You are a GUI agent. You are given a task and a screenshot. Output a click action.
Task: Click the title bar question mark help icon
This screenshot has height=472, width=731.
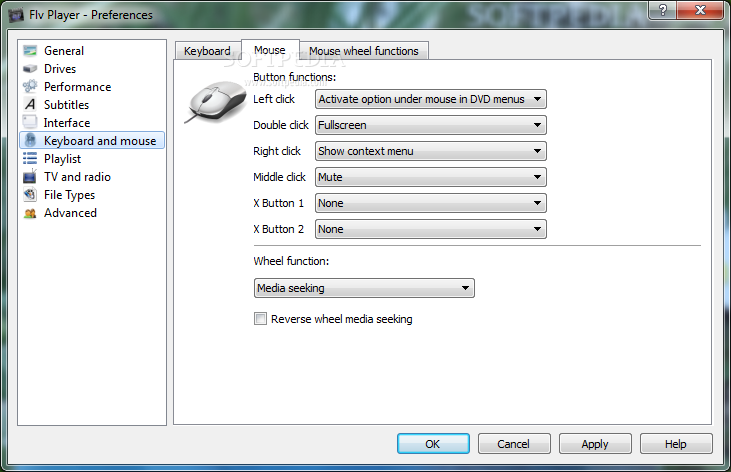click(x=663, y=10)
